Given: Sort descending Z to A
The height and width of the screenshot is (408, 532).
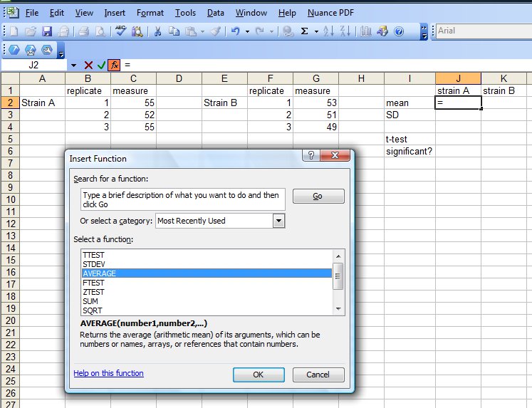Looking at the screenshot, I should tap(345, 31).
